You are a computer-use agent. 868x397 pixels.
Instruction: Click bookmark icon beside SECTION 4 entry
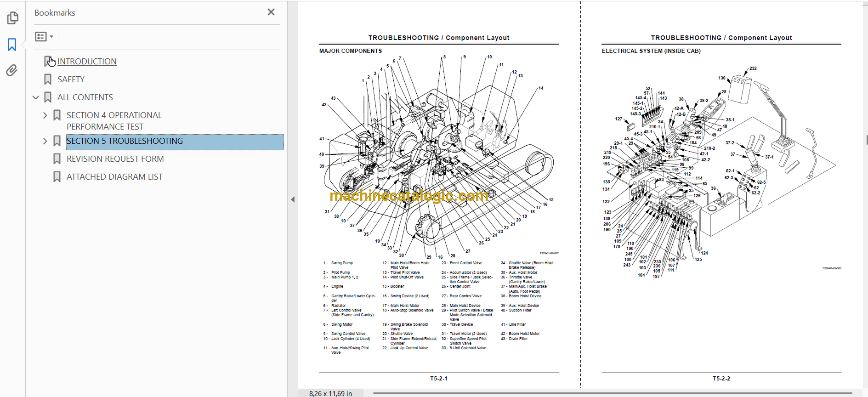coord(57,115)
